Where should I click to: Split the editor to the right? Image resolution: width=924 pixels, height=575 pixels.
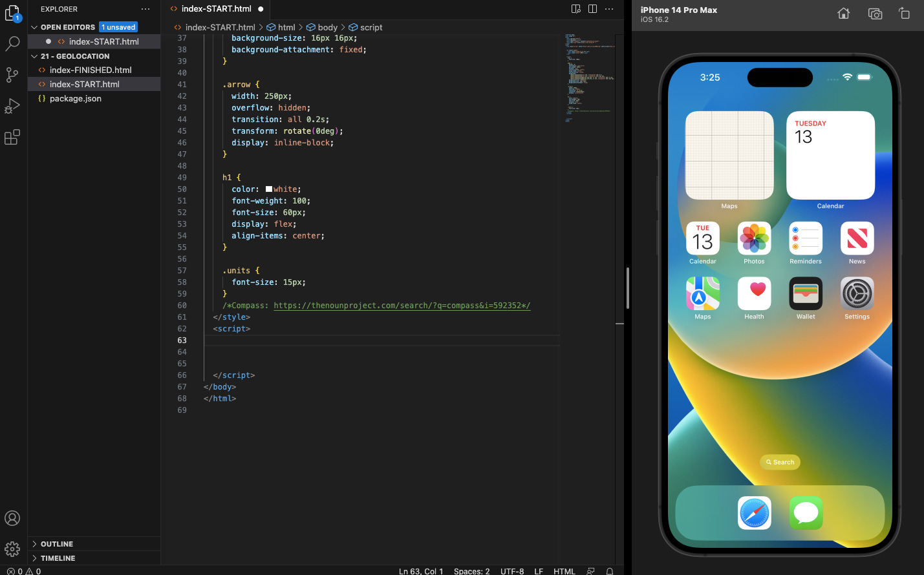(x=593, y=9)
